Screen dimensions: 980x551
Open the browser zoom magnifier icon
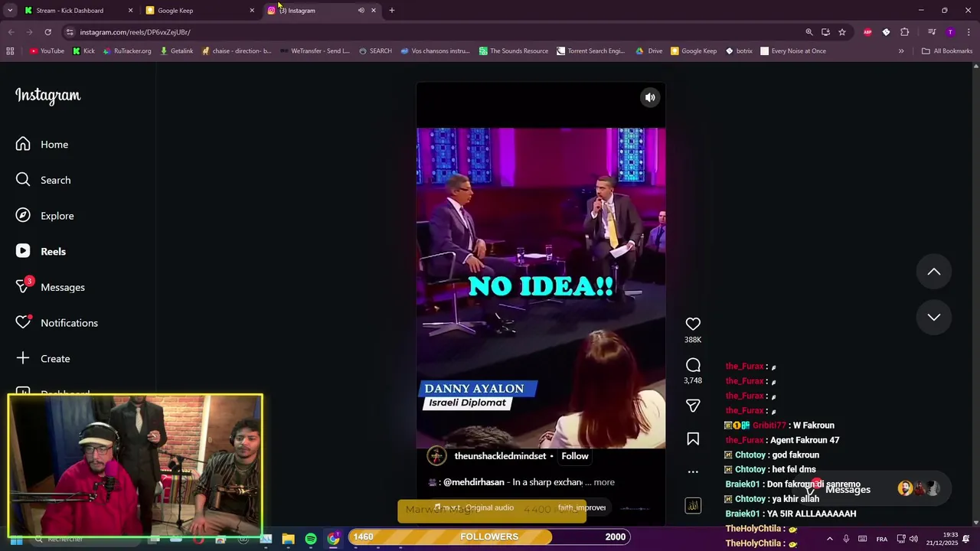coord(809,32)
